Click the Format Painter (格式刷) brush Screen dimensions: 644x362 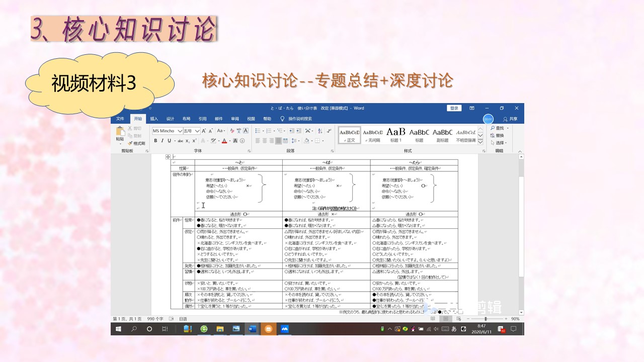(x=136, y=143)
